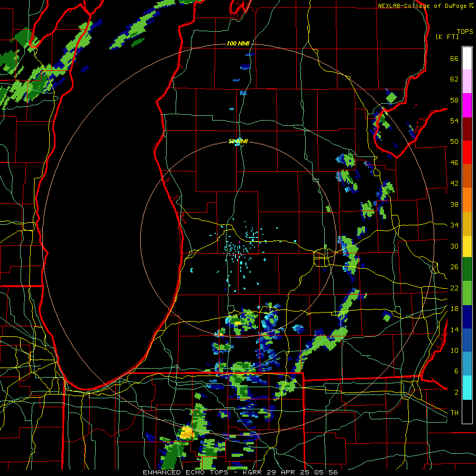
Task: Select the navy blue legend swatch
Action: point(467,317)
